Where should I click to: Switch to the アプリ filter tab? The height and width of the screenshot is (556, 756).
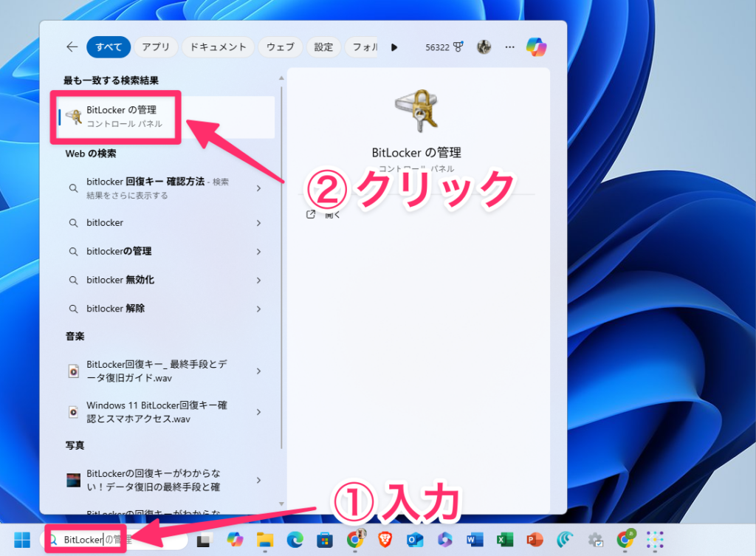point(156,47)
